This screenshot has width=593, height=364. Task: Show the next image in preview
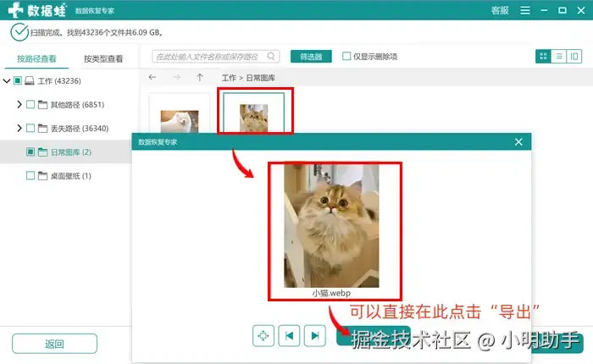click(x=315, y=336)
